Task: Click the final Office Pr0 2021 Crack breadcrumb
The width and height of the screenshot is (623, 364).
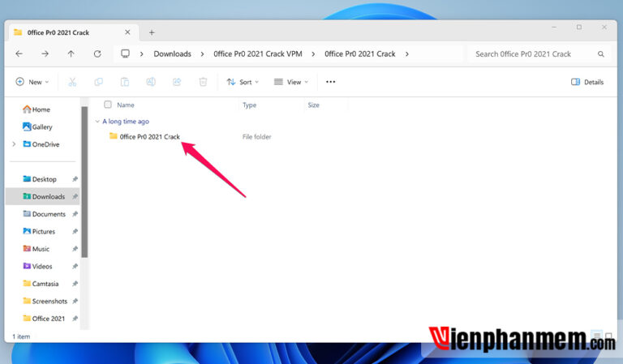Action: [x=360, y=54]
